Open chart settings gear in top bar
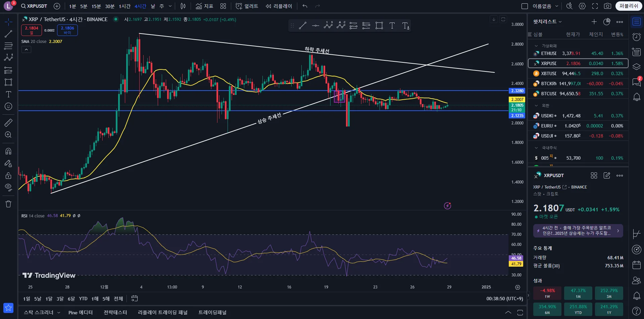The image size is (644, 319). coord(582,6)
